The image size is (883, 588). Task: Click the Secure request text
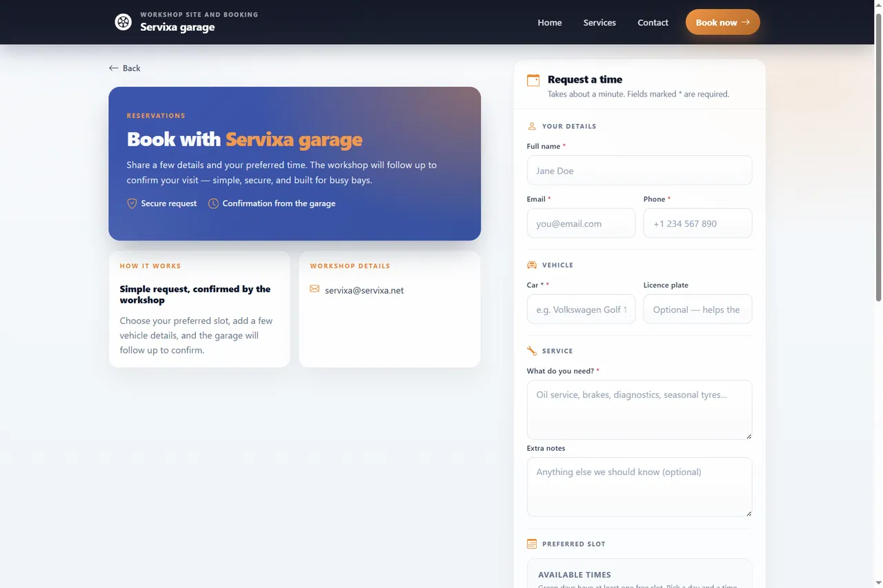pyautogui.click(x=169, y=203)
